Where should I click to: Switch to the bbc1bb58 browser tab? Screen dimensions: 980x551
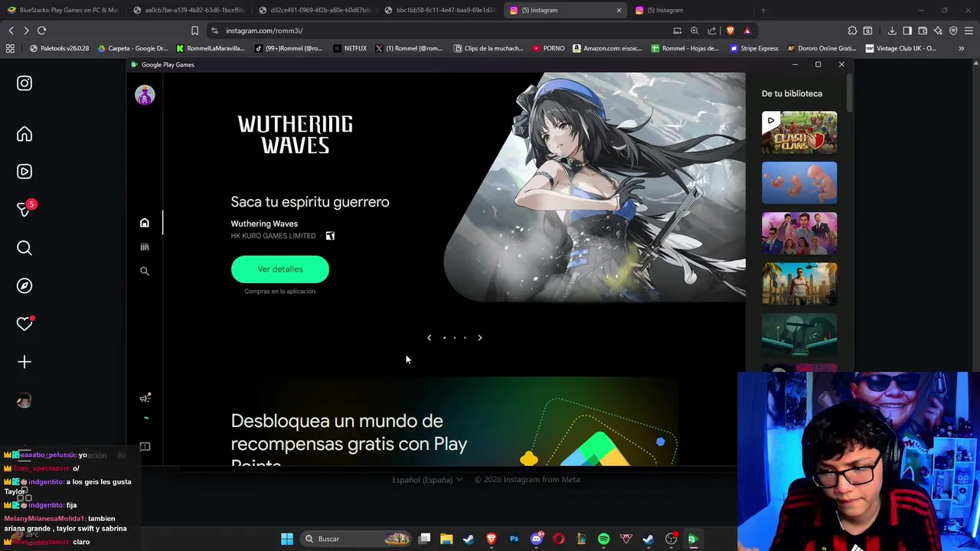(x=439, y=10)
